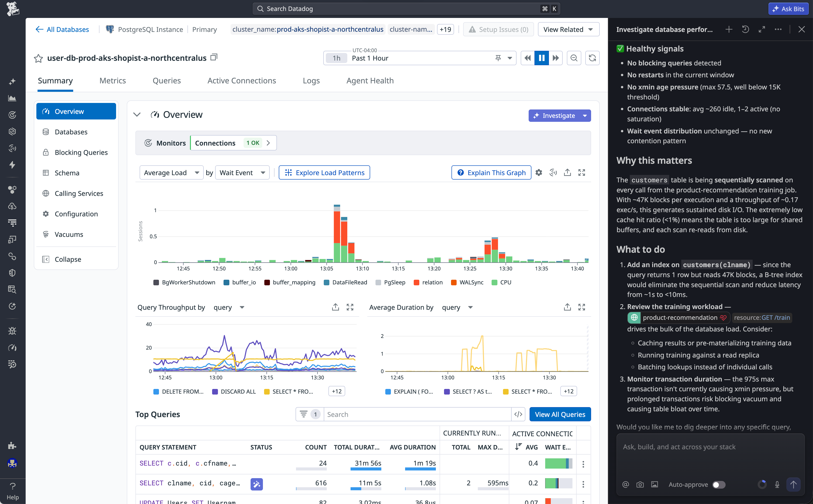The height and width of the screenshot is (504, 813).
Task: Zoom out the time range
Action: (x=574, y=58)
